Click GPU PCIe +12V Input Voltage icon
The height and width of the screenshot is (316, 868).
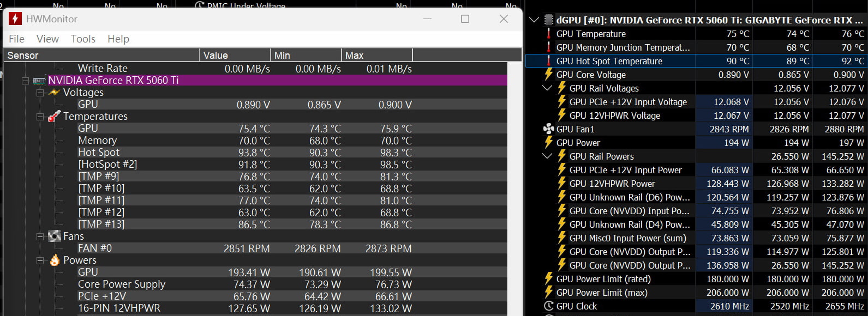click(x=562, y=102)
